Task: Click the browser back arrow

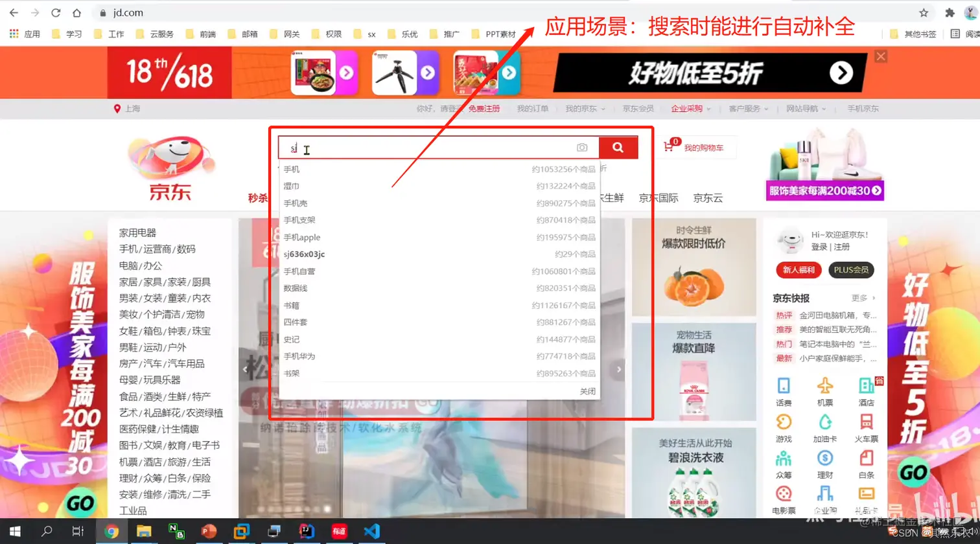Action: click(x=14, y=12)
